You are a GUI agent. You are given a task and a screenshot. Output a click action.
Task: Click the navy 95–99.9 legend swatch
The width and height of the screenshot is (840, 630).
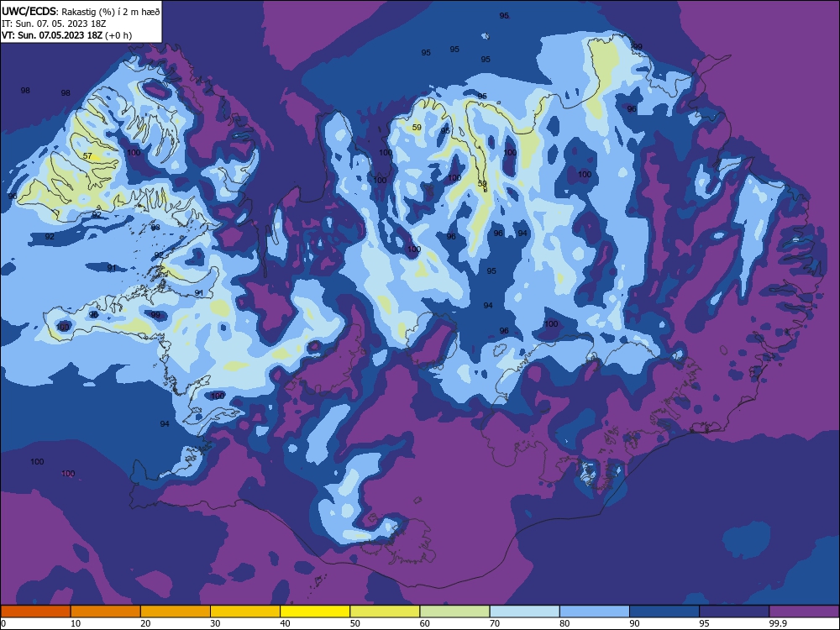(734, 612)
